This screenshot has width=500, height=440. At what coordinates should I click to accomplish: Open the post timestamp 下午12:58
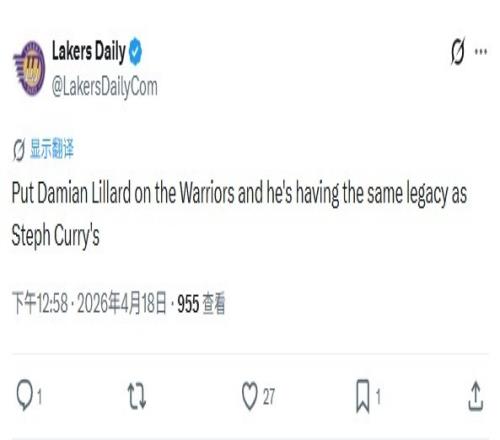40,303
